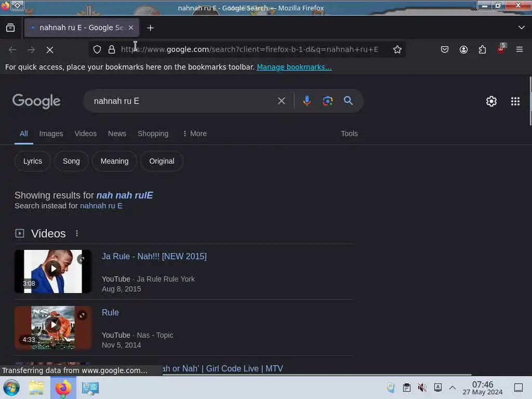Viewport: 532px width, 399px height.
Task: Click the page vertical scrollbar
Action: pyautogui.click(x=530, y=102)
